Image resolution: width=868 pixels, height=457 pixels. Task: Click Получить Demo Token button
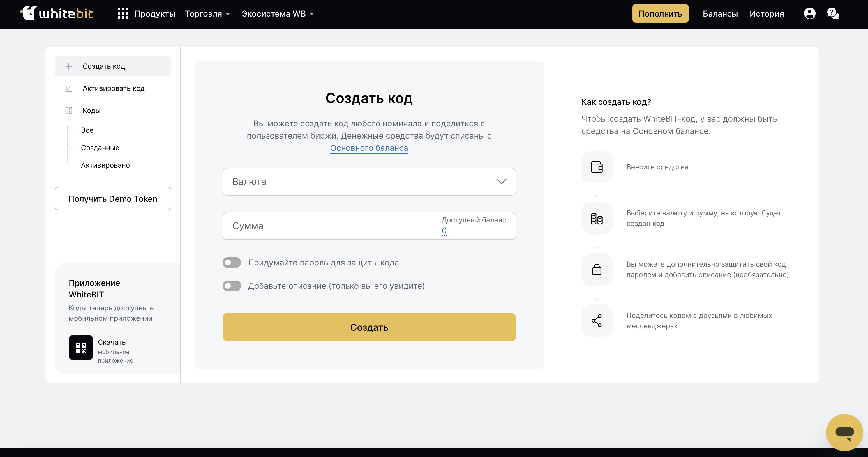[113, 199]
